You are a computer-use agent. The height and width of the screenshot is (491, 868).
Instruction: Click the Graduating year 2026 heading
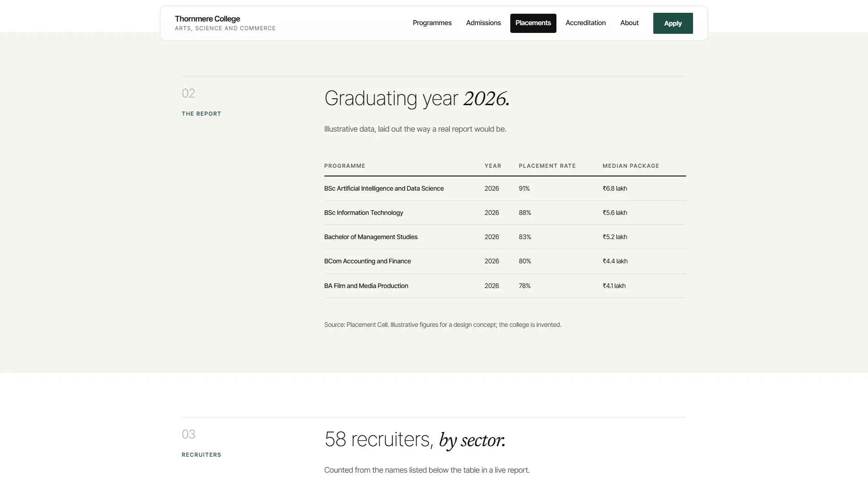pos(417,98)
